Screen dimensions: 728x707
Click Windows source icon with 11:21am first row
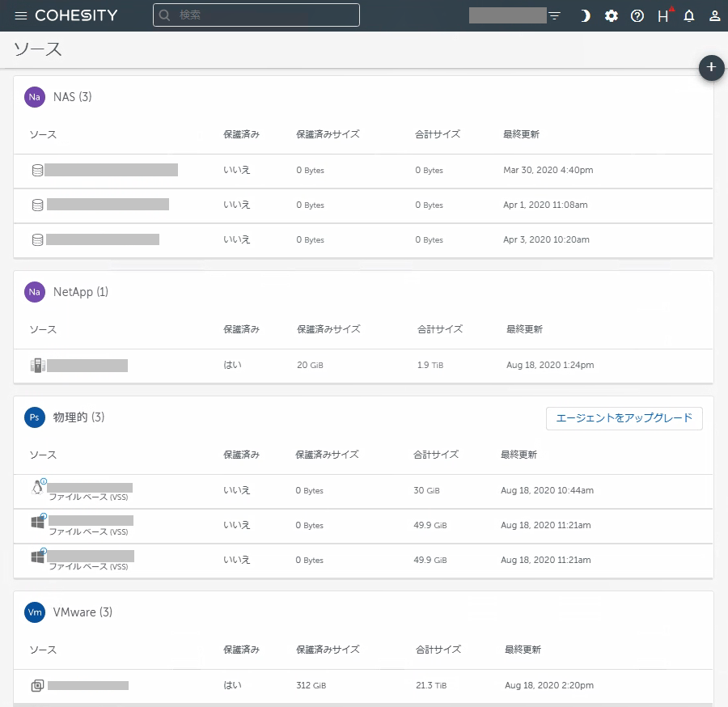[38, 521]
